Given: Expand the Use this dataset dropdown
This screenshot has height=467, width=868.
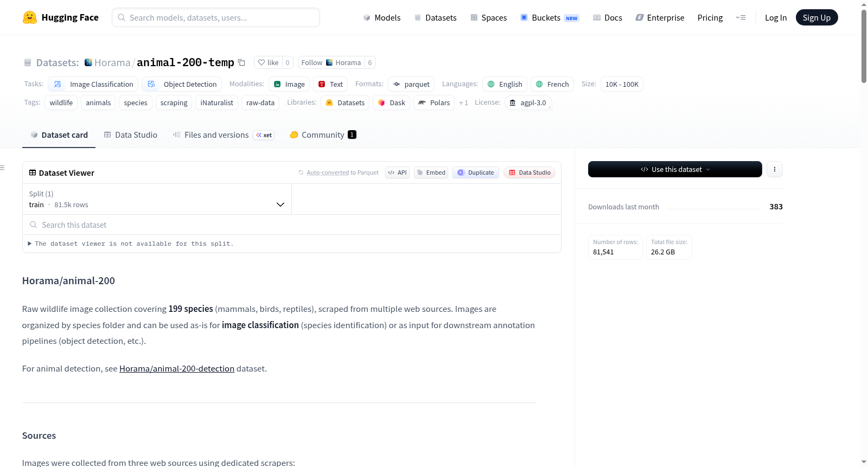Looking at the screenshot, I should (675, 169).
